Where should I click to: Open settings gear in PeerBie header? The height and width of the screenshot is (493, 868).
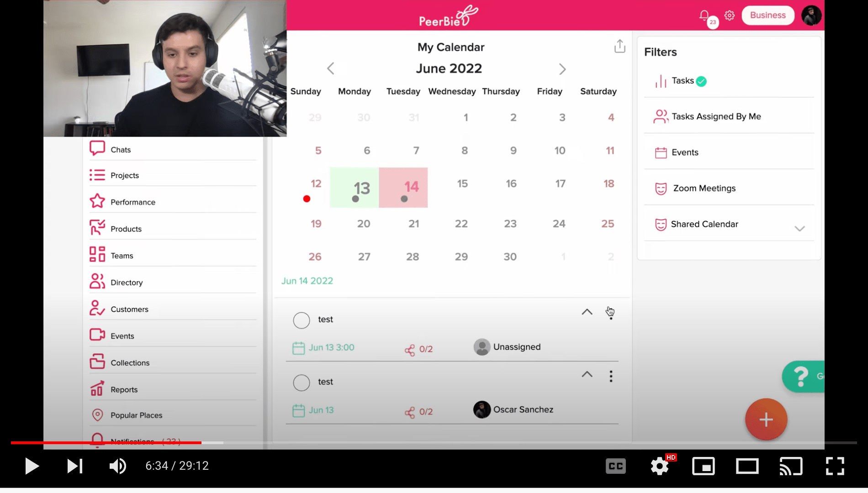point(730,16)
